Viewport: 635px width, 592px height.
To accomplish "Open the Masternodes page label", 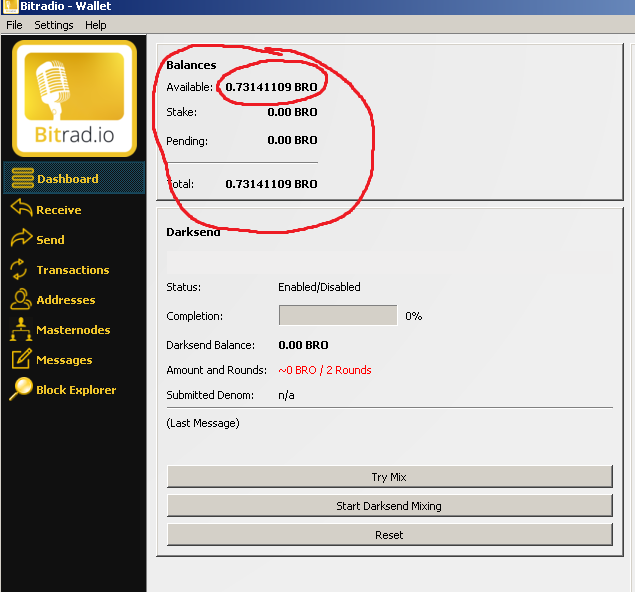I will tap(73, 330).
